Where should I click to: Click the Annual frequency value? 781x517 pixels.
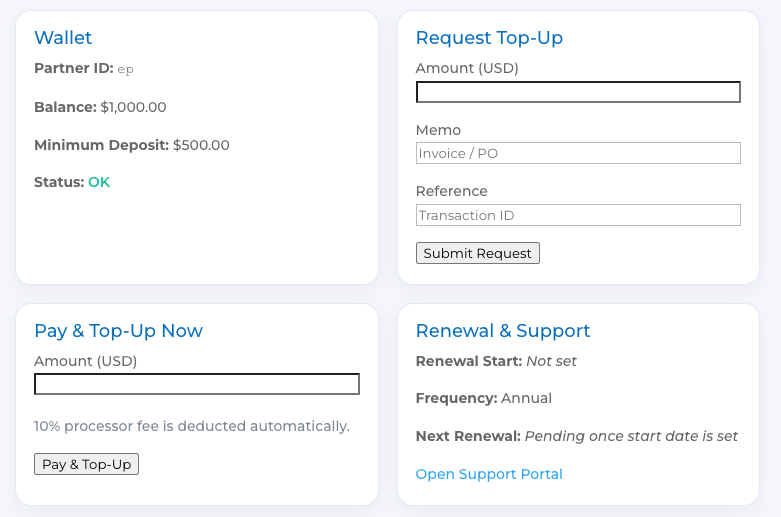526,398
